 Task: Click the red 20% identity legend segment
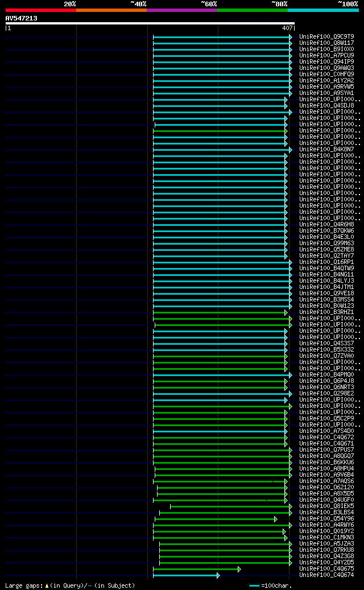[x=40, y=10]
